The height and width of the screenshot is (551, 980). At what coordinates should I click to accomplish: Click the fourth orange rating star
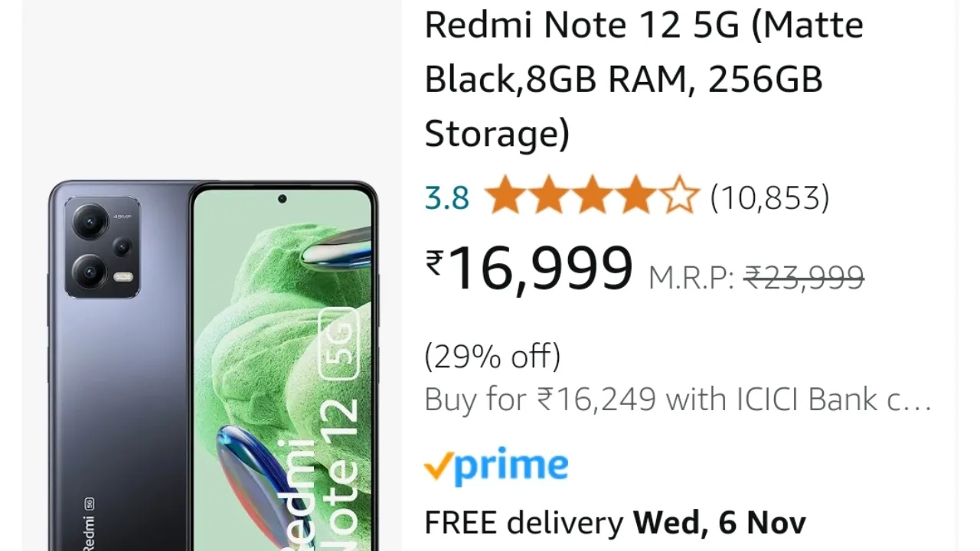635,196
